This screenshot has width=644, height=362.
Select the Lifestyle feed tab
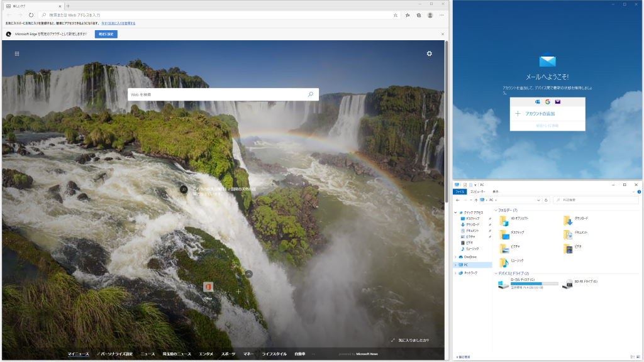point(274,354)
